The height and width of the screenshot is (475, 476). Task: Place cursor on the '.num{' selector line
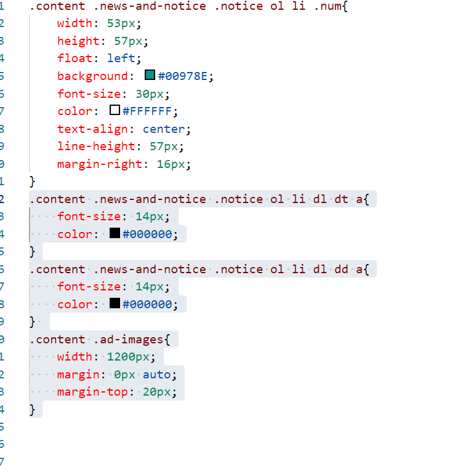188,6
